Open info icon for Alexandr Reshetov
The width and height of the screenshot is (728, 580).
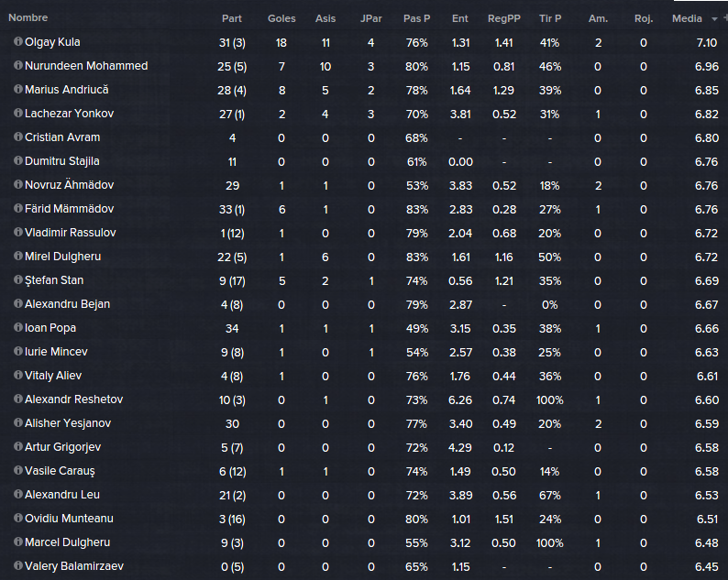(x=18, y=399)
